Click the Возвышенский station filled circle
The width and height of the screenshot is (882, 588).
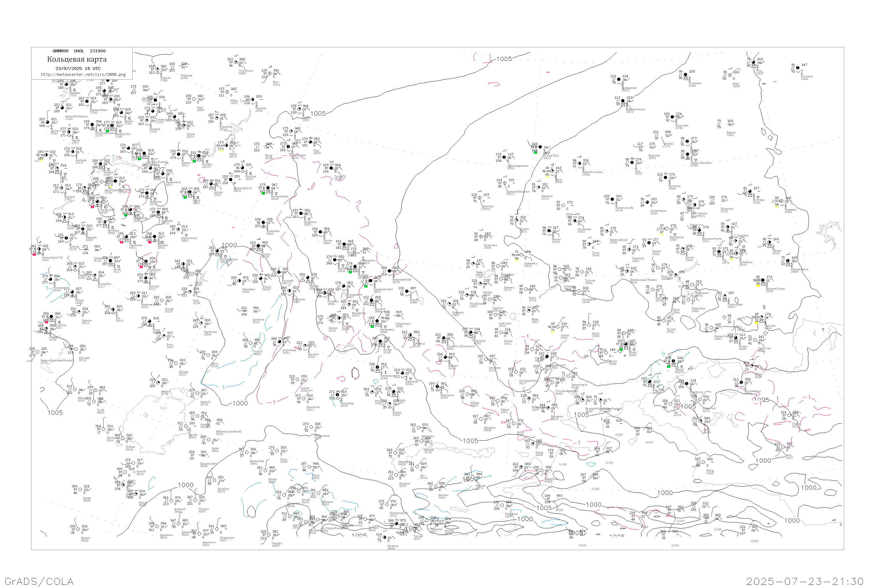(389, 271)
